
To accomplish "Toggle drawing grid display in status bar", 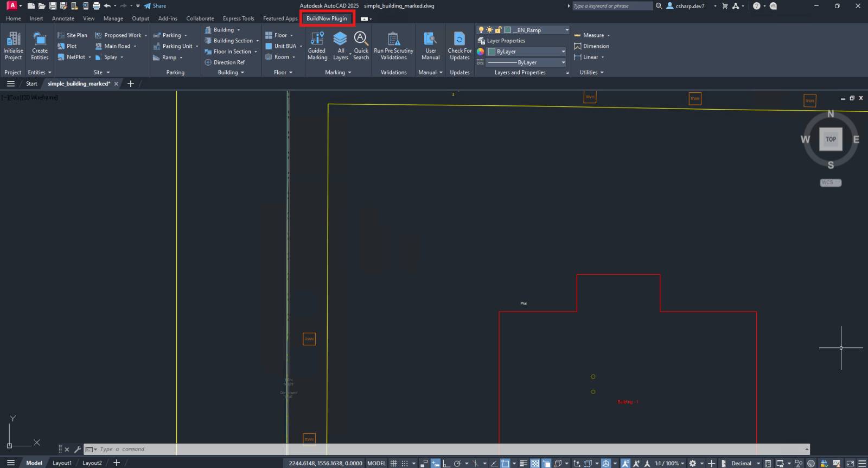I will click(x=394, y=463).
